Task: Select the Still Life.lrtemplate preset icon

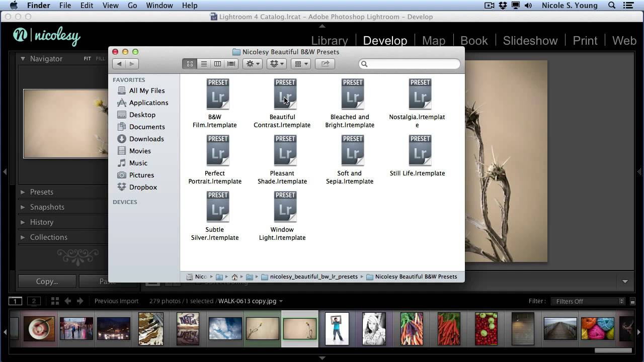Action: tap(420, 150)
